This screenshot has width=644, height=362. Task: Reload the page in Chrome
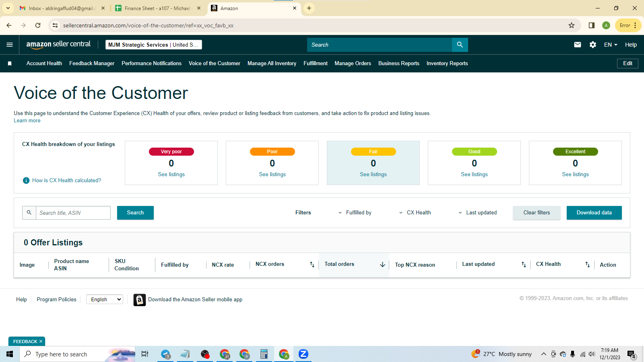(38, 25)
